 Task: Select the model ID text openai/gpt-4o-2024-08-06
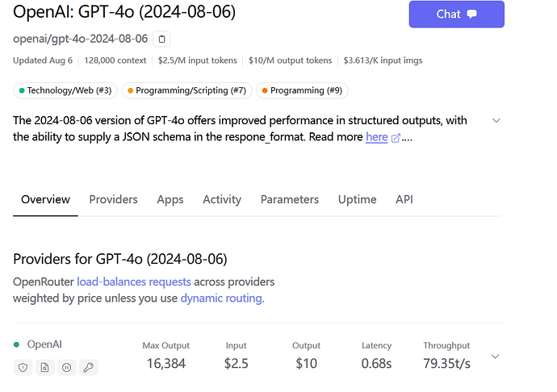tap(80, 39)
